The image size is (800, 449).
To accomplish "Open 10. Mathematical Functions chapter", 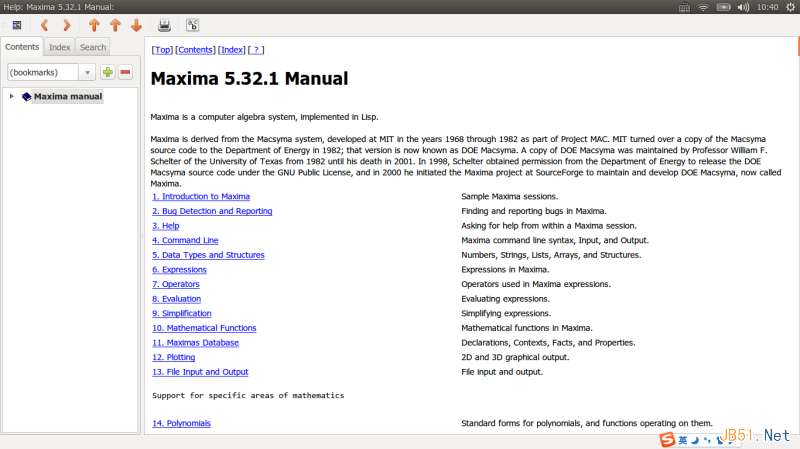I will click(204, 328).
